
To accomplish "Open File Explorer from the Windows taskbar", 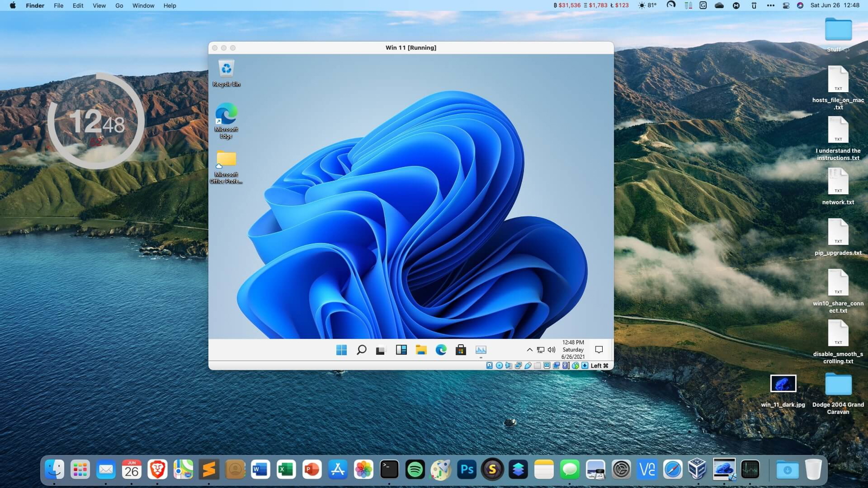I will click(x=421, y=350).
